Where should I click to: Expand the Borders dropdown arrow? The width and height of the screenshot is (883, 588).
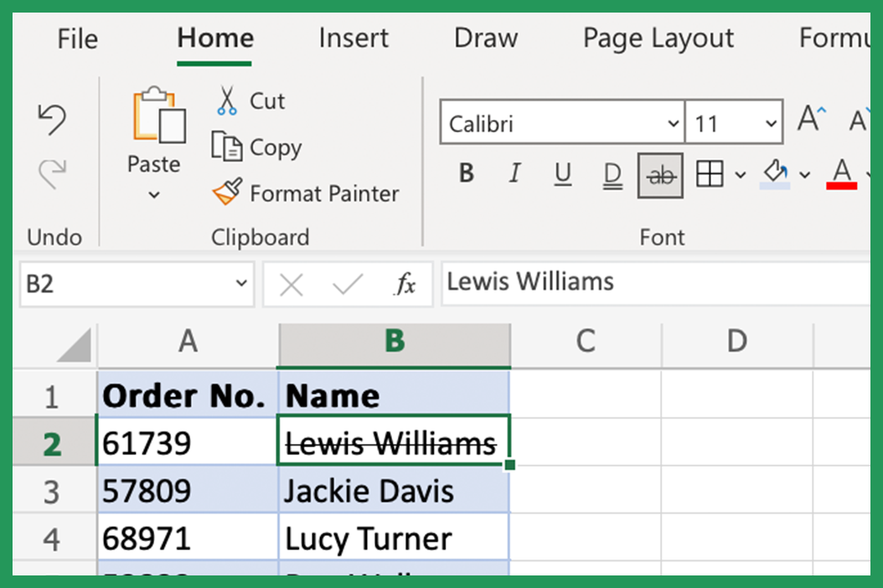click(741, 175)
